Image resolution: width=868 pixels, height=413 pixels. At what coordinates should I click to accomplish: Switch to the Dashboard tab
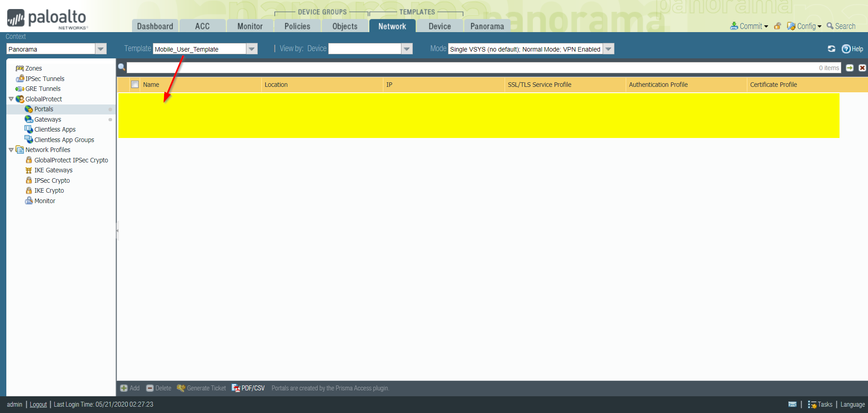155,26
